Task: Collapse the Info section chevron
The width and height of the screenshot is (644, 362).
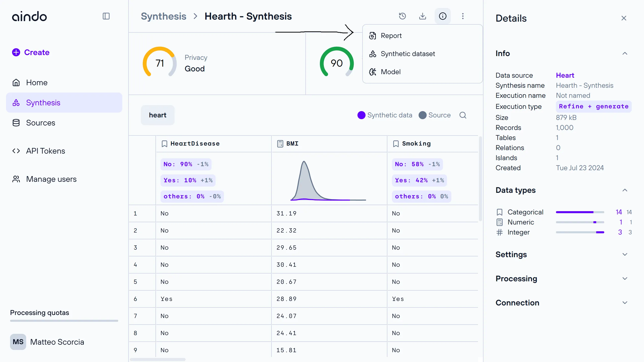Action: (x=625, y=53)
